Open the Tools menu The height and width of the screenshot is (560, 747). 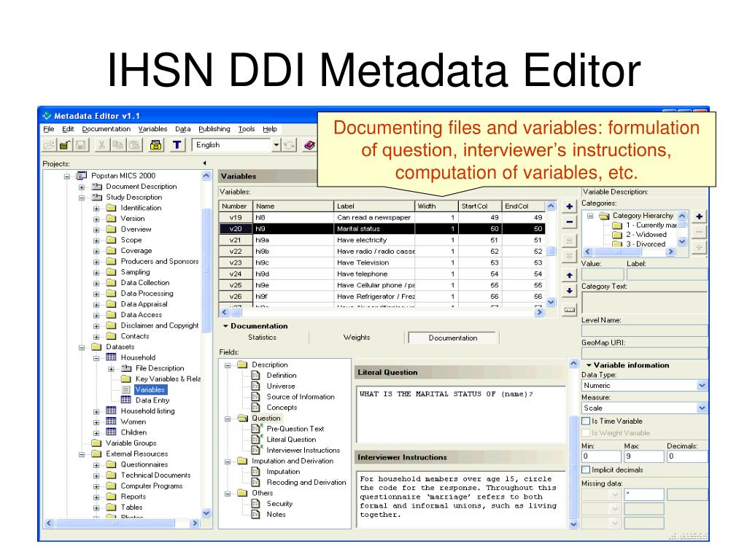[247, 129]
